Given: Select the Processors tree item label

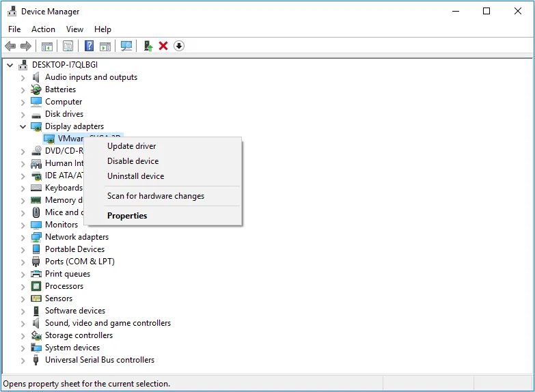Looking at the screenshot, I should 64,286.
